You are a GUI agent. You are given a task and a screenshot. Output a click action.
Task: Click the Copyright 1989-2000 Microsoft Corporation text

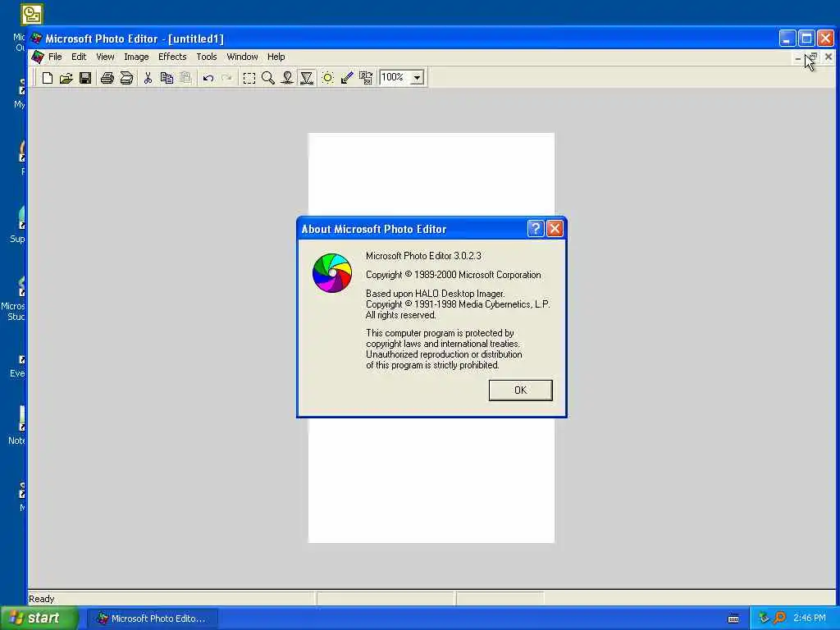point(453,275)
